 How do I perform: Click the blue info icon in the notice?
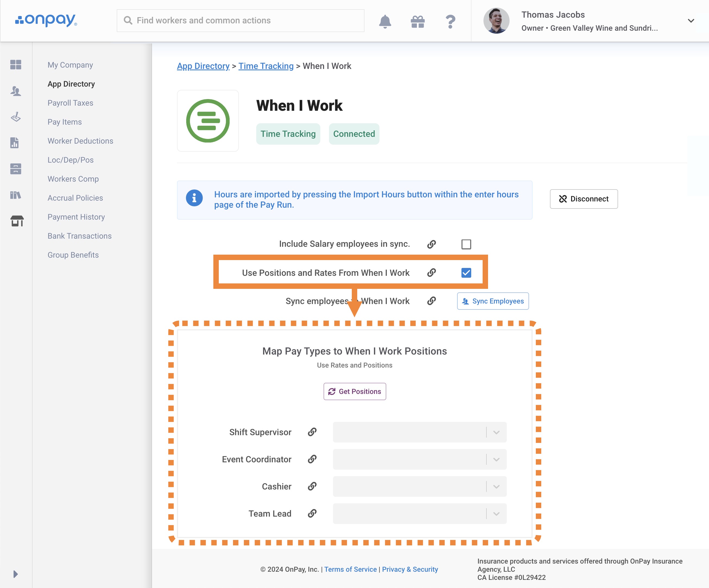[x=194, y=198]
